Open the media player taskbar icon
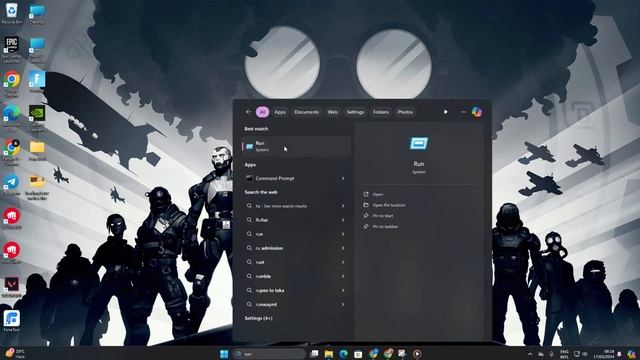This screenshot has width=640, height=360. pos(417,354)
